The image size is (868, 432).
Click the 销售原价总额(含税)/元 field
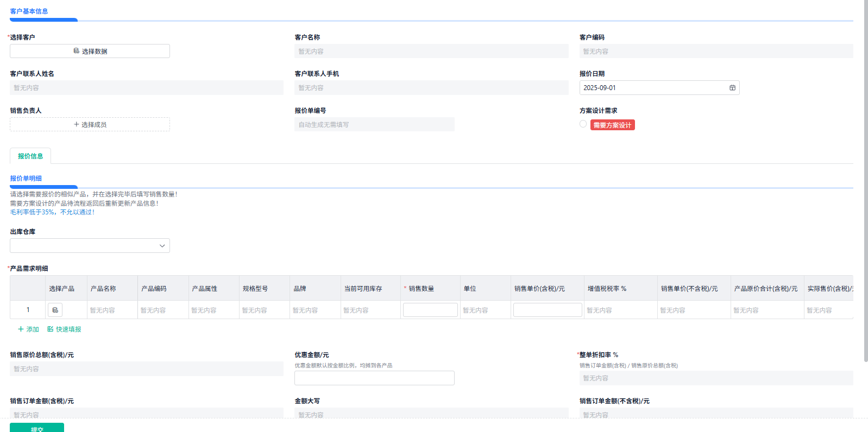click(147, 369)
